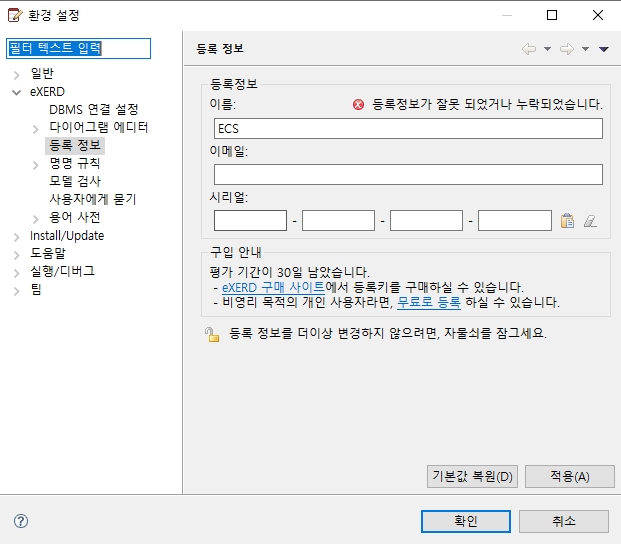Cancel with 취소 button
Screen dimensions: 621x544
564,521
